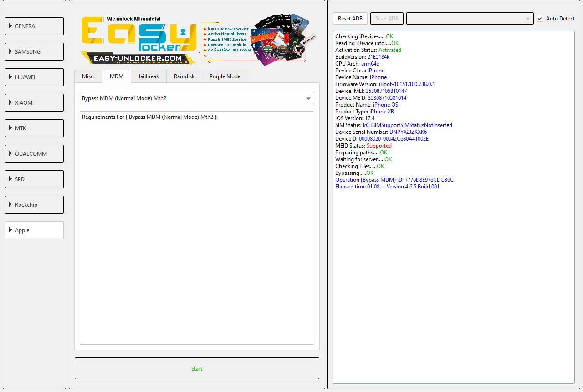Image resolution: width=583 pixels, height=392 pixels.
Task: Expand the SPD category
Action: pos(34,179)
